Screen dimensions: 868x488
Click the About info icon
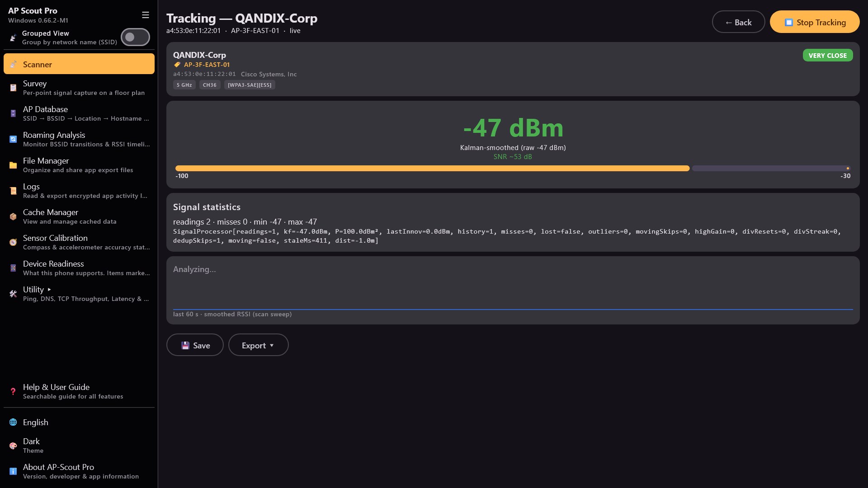point(13,471)
